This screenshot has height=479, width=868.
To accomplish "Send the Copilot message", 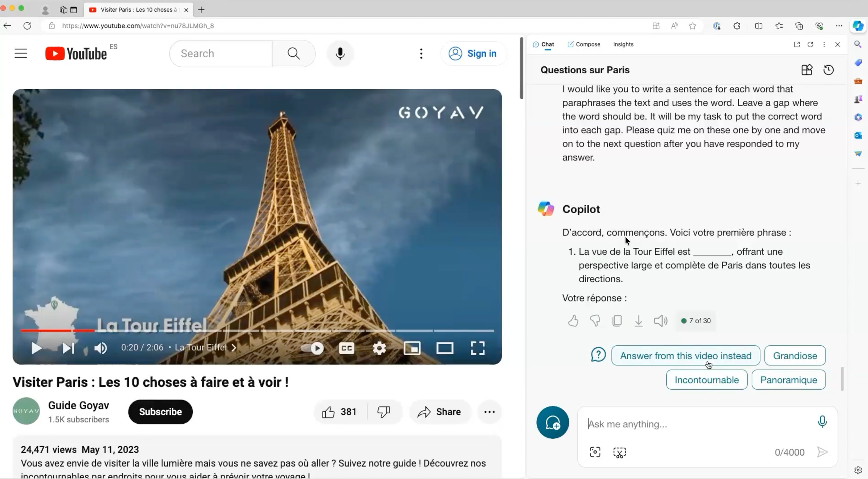I will tap(823, 452).
